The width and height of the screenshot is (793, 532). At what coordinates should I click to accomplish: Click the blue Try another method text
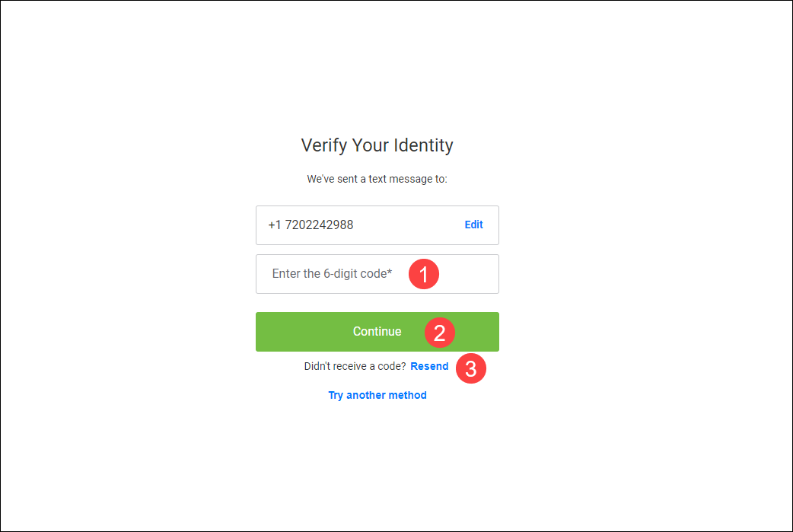(x=377, y=395)
